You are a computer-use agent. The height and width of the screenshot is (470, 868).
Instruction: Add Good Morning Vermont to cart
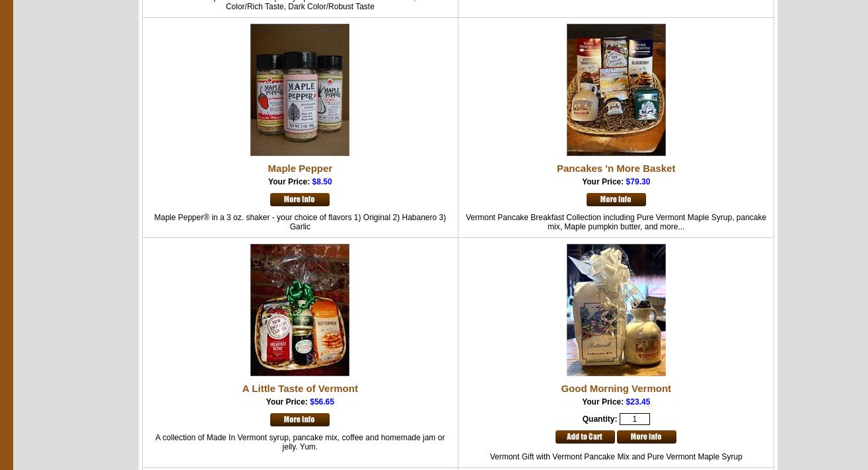click(585, 437)
